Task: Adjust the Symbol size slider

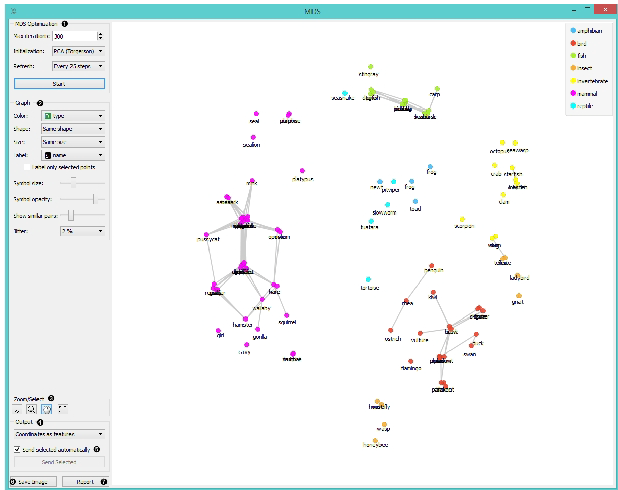Action: coord(73,183)
